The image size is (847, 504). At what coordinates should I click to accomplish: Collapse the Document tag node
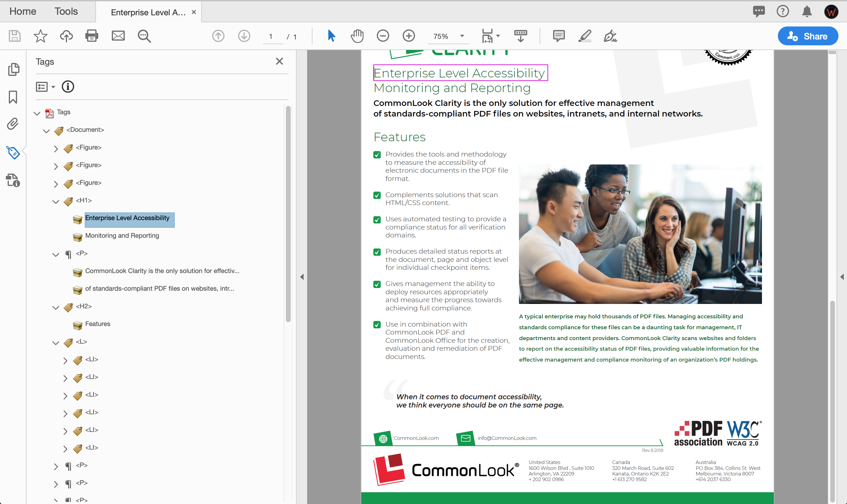point(46,131)
